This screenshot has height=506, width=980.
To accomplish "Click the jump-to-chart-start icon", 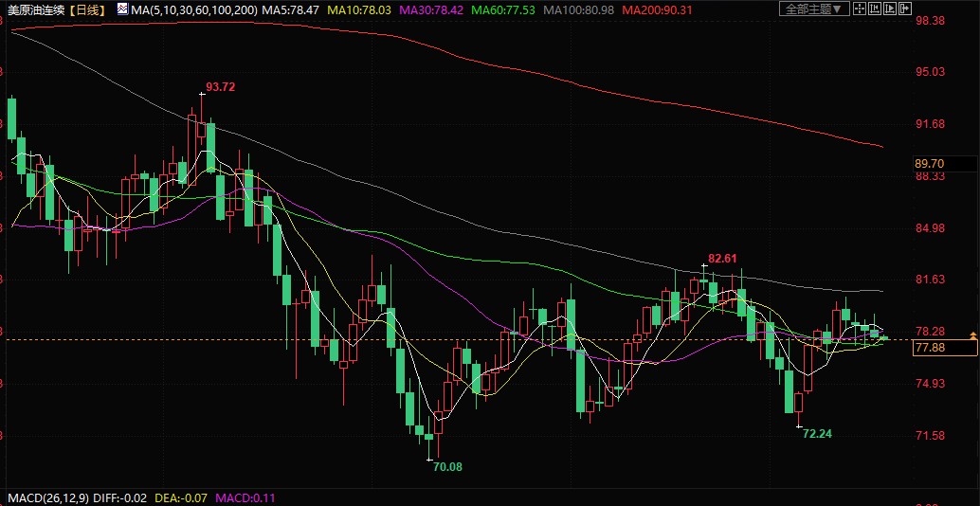I will click(x=877, y=9).
